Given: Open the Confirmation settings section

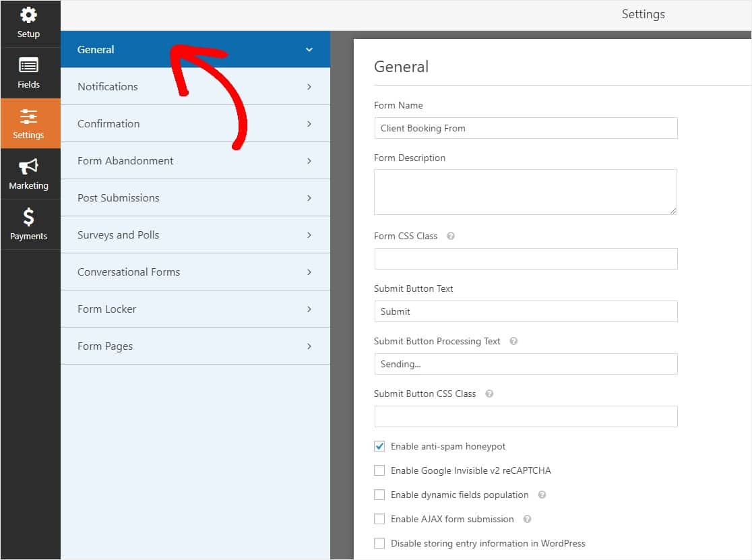Looking at the screenshot, I should click(195, 124).
